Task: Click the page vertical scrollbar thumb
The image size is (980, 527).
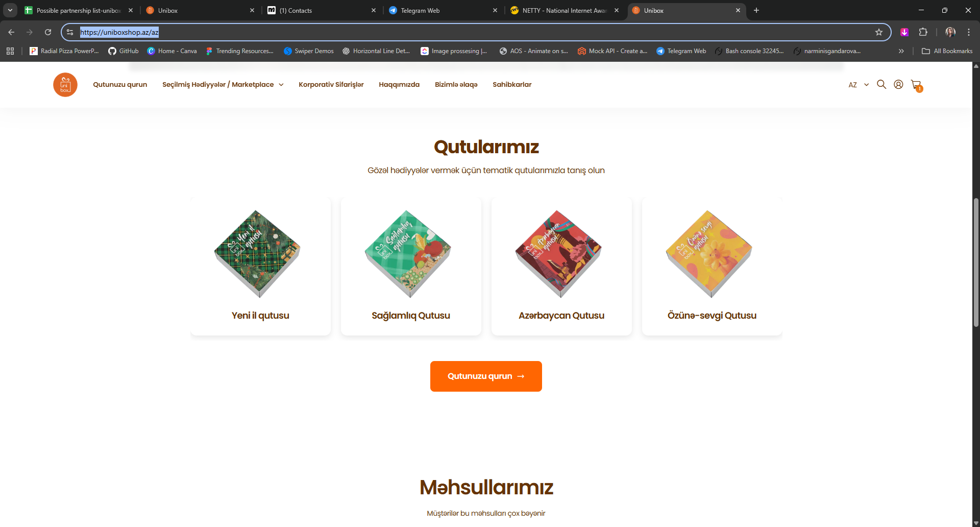Action: tap(976, 262)
